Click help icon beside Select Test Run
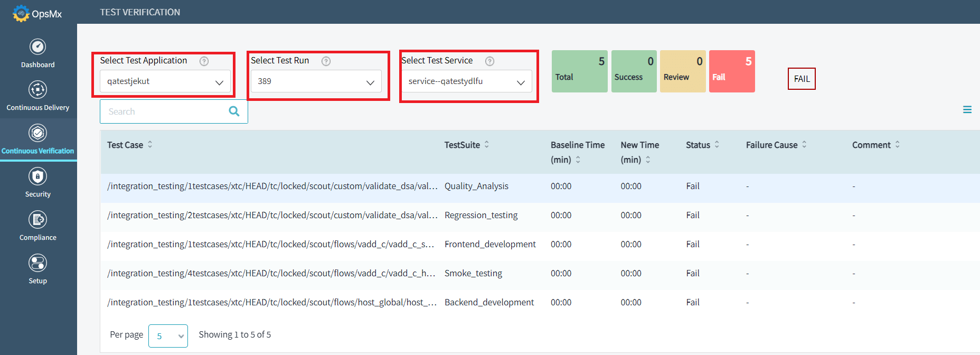Viewport: 980px width, 355px height. point(326,61)
